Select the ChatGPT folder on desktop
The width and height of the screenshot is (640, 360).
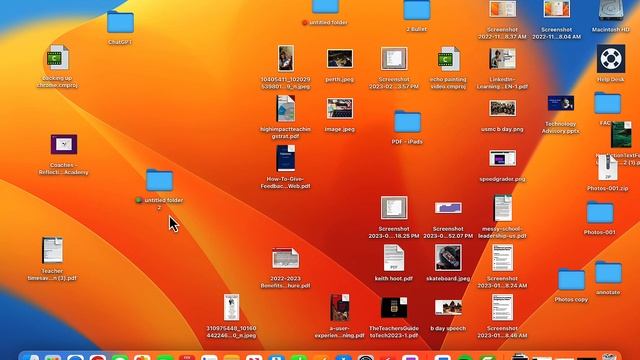[x=120, y=22]
